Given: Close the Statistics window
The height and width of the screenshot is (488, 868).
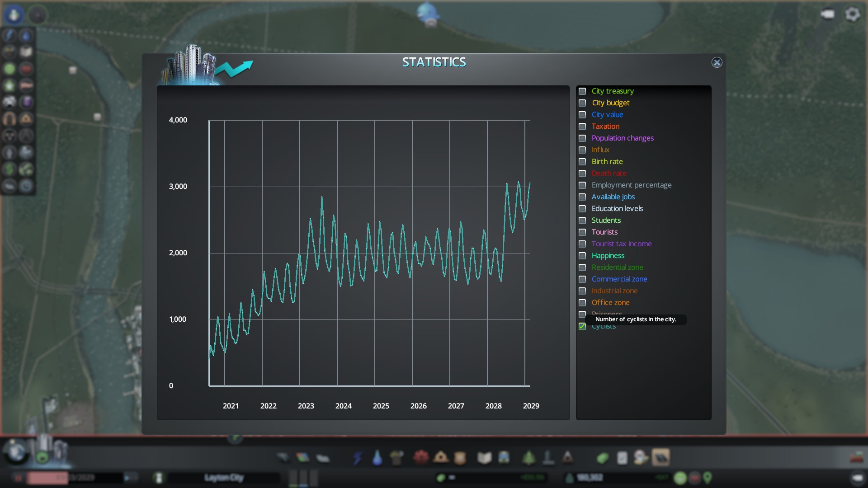Looking at the screenshot, I should [717, 62].
